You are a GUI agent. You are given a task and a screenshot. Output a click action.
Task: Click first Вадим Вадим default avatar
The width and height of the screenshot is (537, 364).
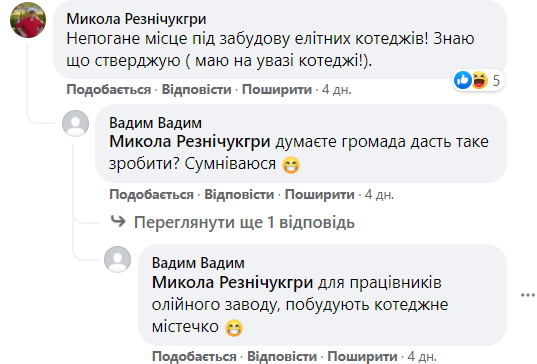[x=75, y=123]
